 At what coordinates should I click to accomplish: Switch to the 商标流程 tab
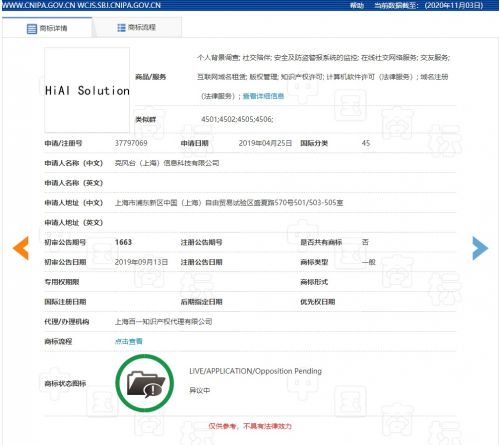(x=137, y=27)
